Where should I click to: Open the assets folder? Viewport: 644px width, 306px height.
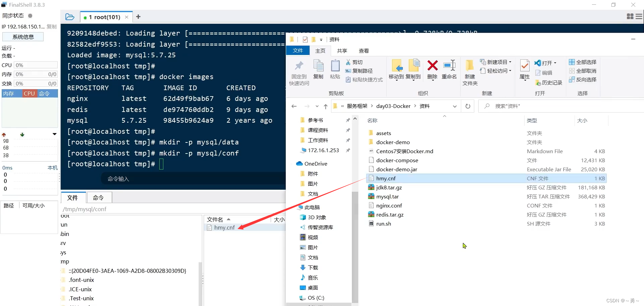click(x=383, y=133)
